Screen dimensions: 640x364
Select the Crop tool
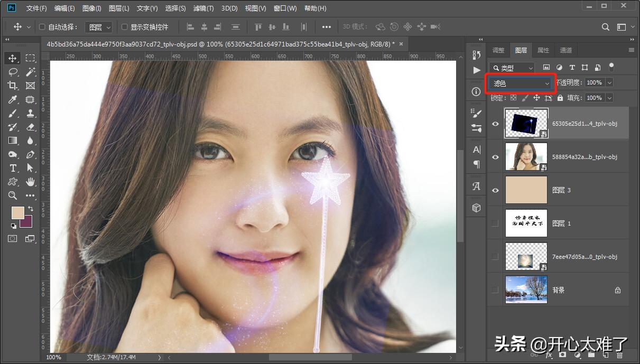point(13,86)
